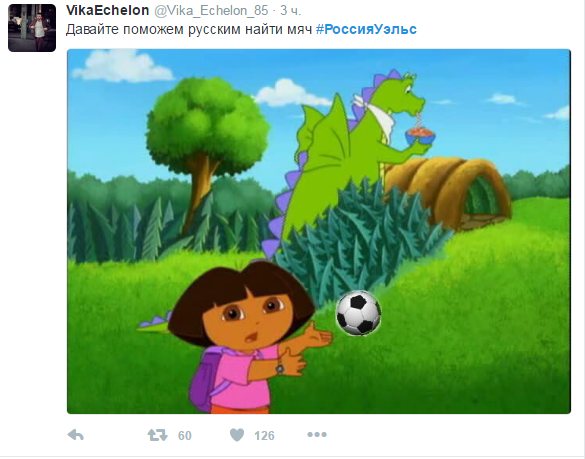Open the #РоссияУэльс hashtag

(x=366, y=29)
